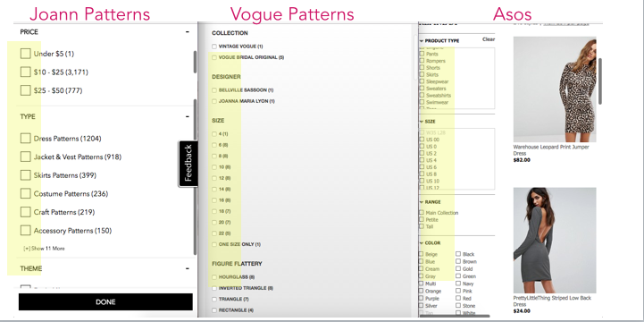Click the DONE button
Screen dimensions: 644x322
pyautogui.click(x=105, y=301)
